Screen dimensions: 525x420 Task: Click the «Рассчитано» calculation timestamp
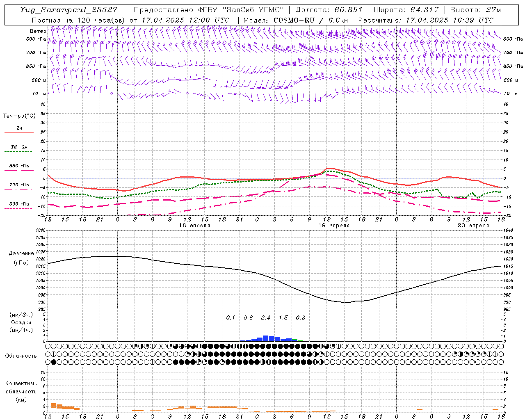[426, 20]
